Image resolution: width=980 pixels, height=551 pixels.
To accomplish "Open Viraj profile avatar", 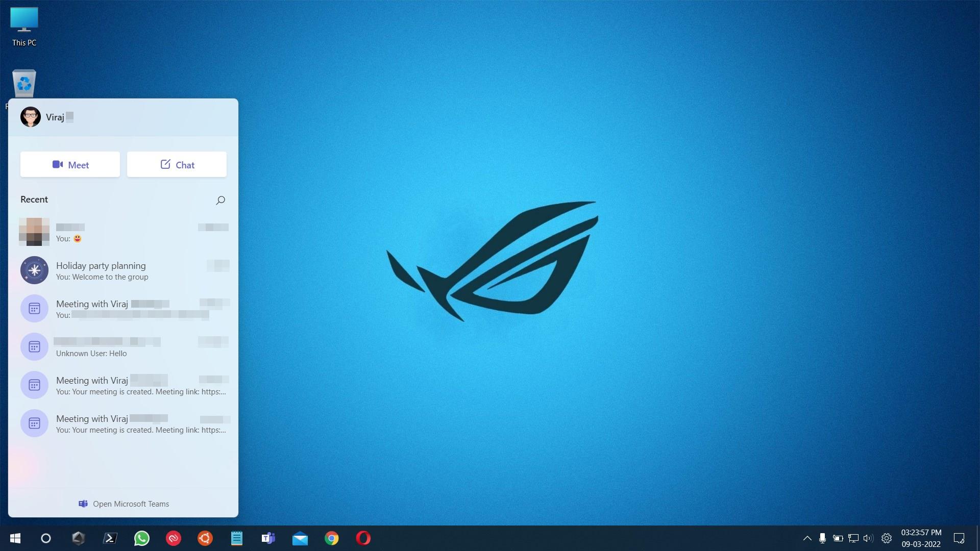I will 31,117.
